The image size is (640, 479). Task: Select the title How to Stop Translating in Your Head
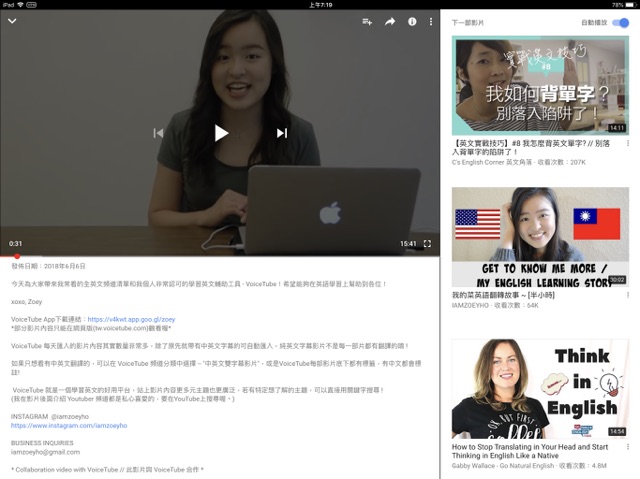click(530, 451)
